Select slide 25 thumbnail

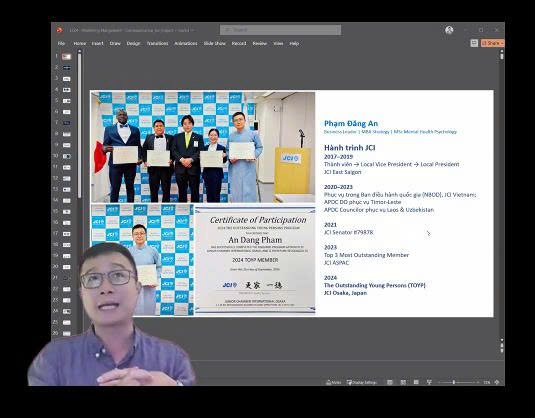click(67, 322)
